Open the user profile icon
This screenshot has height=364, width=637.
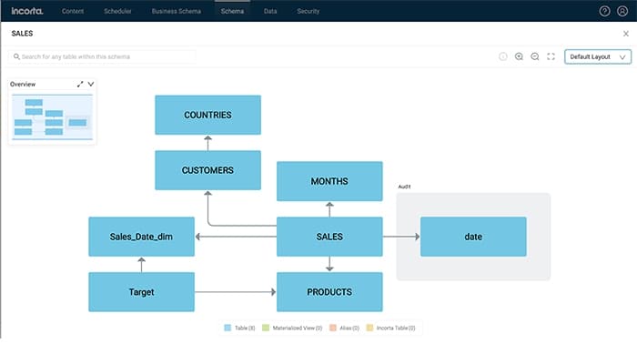622,11
